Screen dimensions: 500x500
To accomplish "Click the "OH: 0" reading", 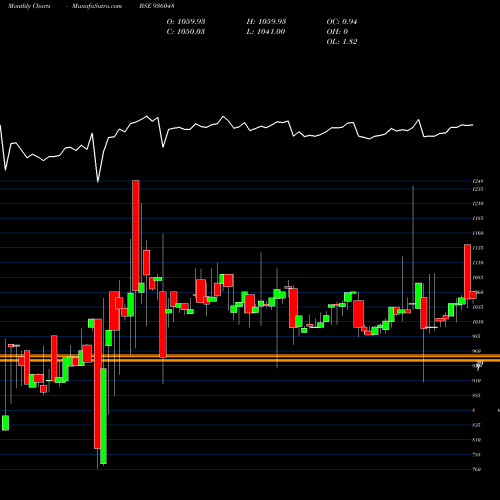I will 337,32.
